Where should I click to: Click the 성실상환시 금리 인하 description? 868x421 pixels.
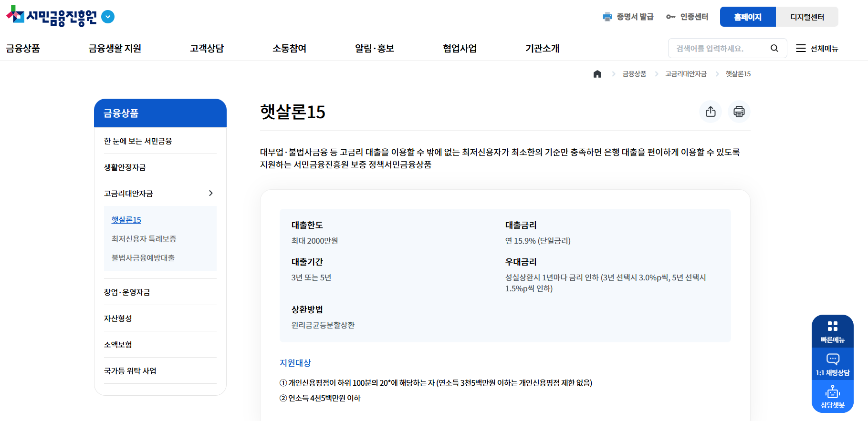click(x=606, y=283)
